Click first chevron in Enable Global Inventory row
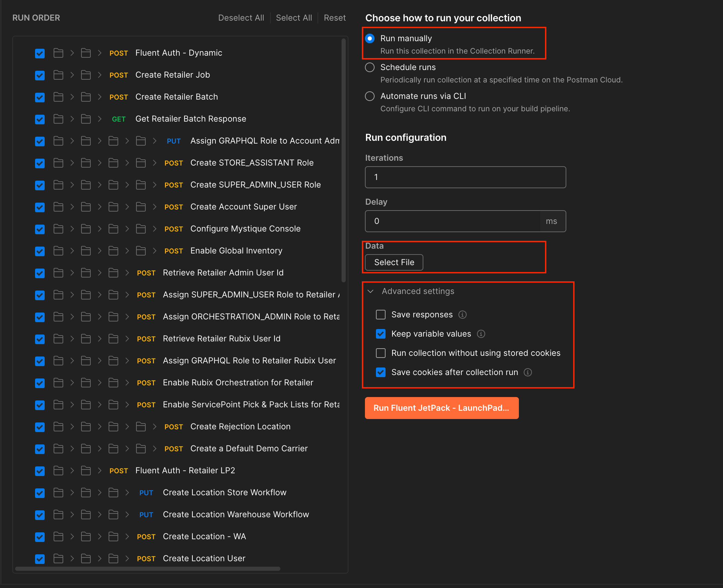The image size is (723, 588). [72, 251]
